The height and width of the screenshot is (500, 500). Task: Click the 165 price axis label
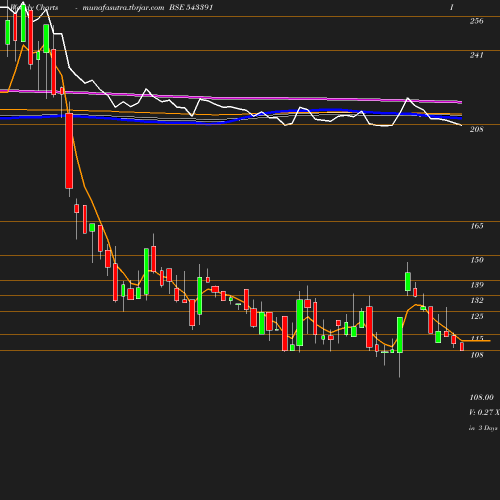point(477,226)
